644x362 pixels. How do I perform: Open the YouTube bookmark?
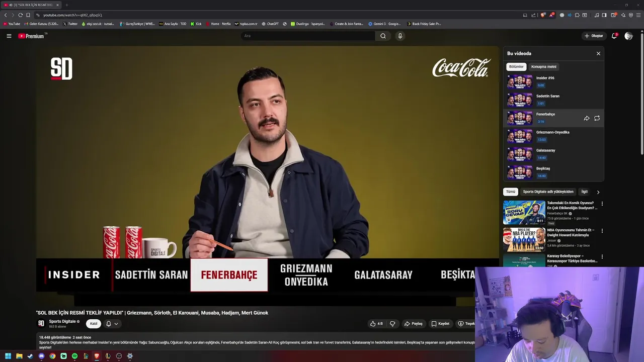[12, 24]
